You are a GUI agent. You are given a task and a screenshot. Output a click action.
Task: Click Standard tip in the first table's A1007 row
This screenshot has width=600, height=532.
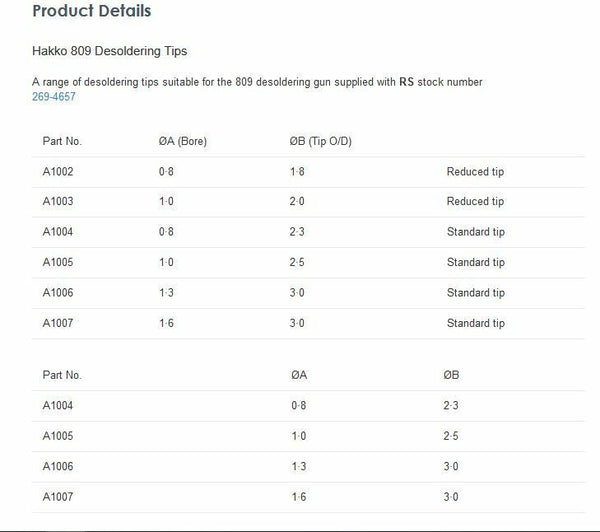point(475,323)
